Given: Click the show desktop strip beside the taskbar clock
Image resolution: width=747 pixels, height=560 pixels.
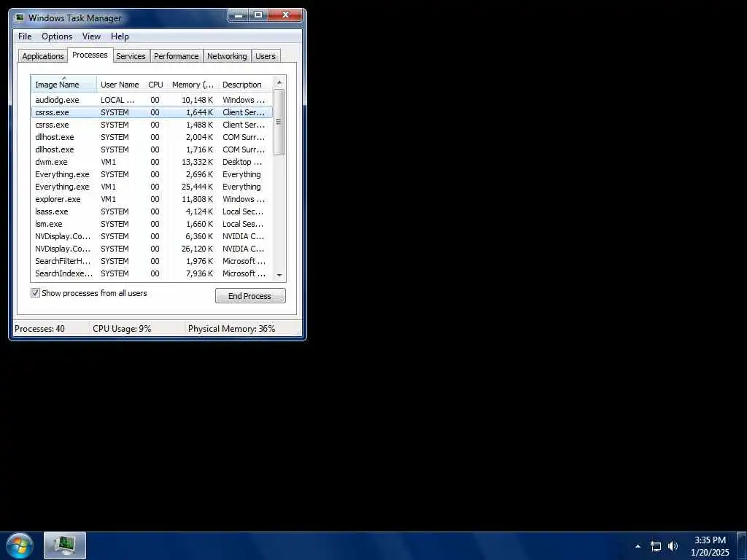Looking at the screenshot, I should [x=742, y=545].
